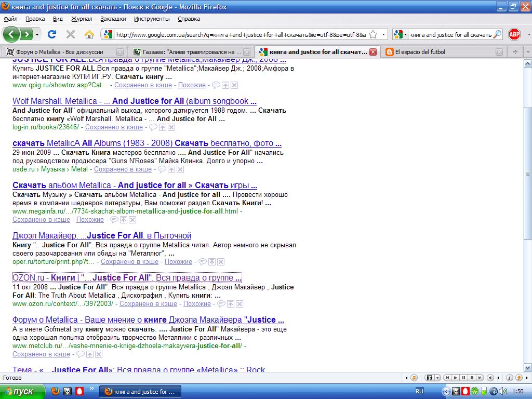Promote the Wolf Marshall result with arrow icon
This screenshot has width=532, height=399.
pos(162,127)
